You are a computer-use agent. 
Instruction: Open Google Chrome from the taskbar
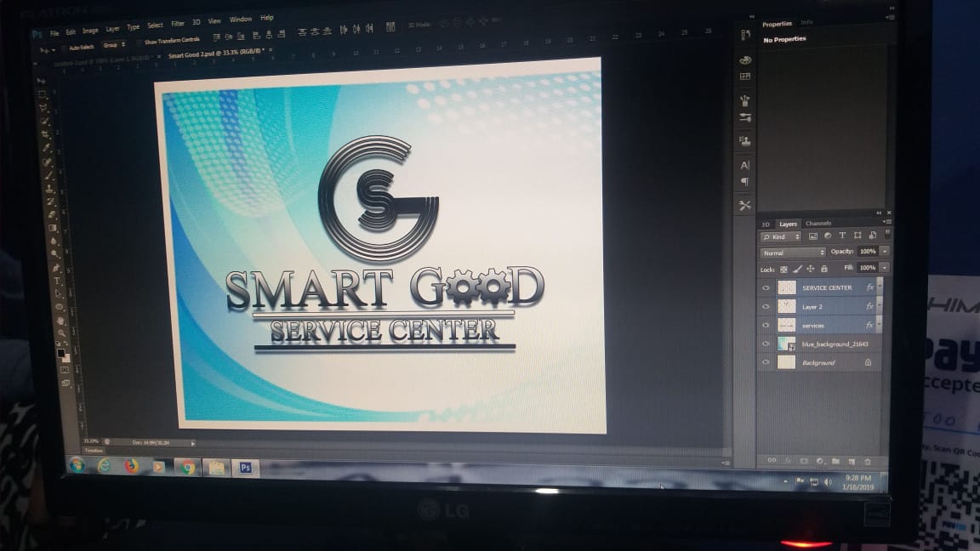[187, 468]
